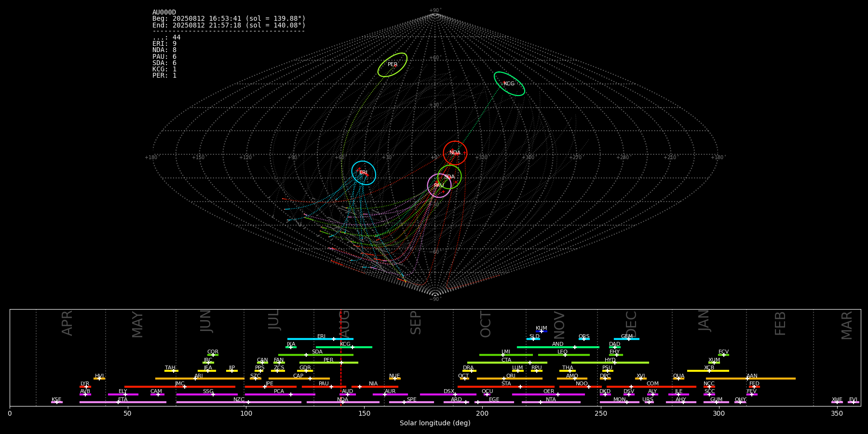
Task: Click the green SDA radiant circle on map
Action: (449, 177)
